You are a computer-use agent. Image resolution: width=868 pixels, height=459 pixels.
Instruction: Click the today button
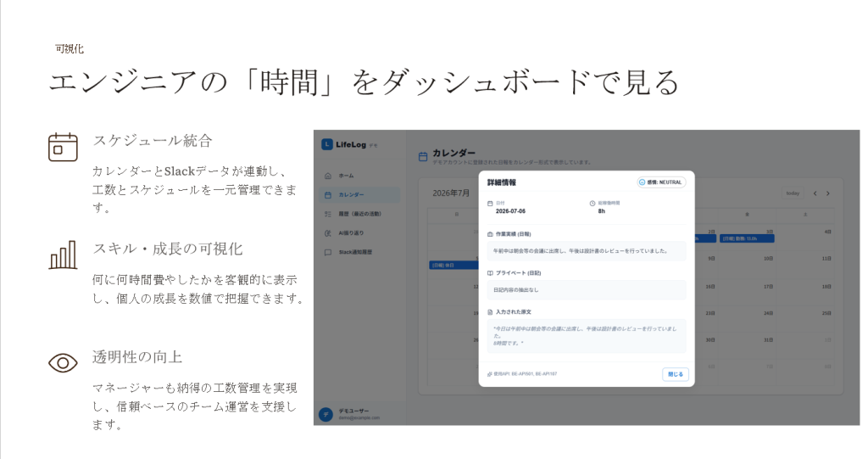[x=793, y=193]
